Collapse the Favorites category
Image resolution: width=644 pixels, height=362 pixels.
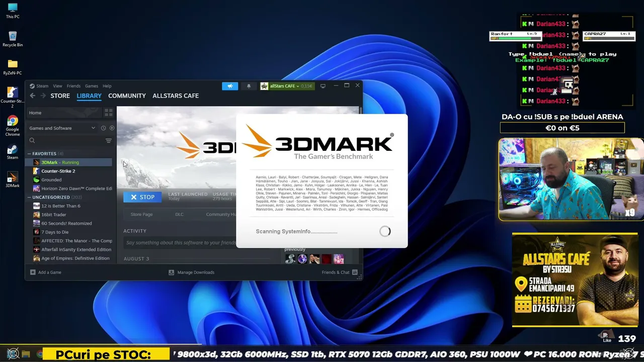29,154
